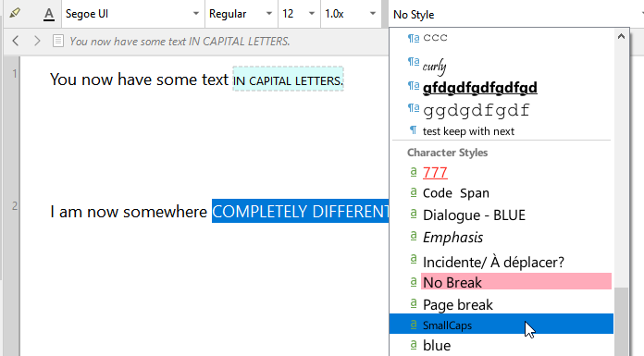Apply the Code Span character style
The width and height of the screenshot is (644, 356).
click(502, 193)
